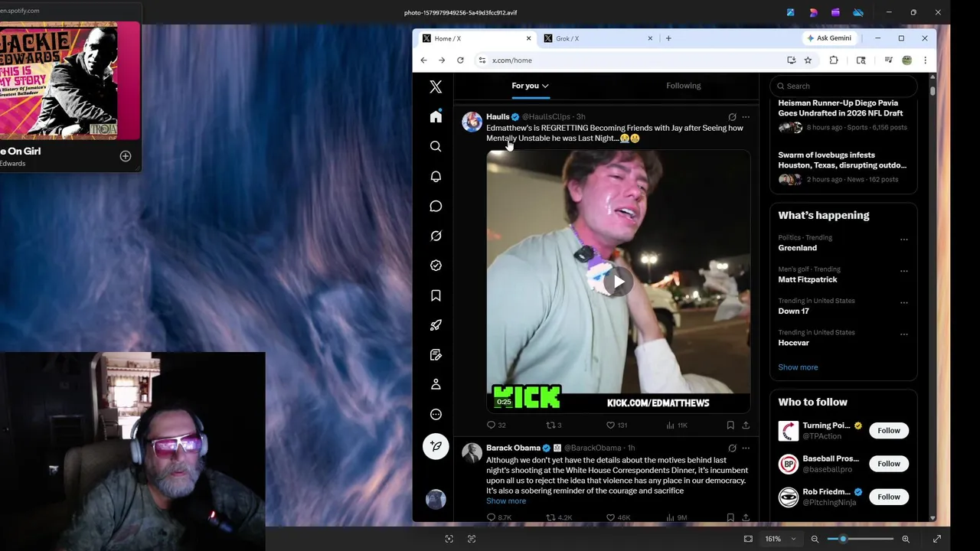Screen dimensions: 980x551
Task: Open more options on Obama post
Action: click(746, 448)
